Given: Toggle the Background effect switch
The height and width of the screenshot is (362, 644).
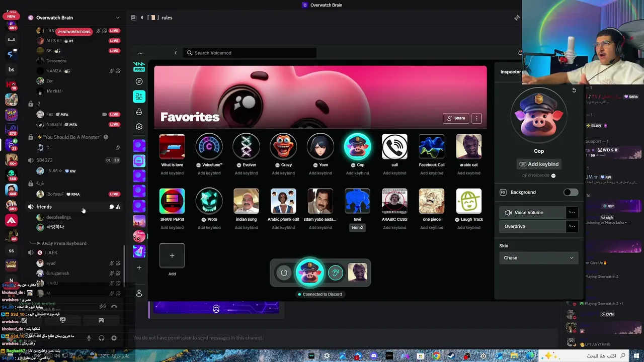Looking at the screenshot, I should click(571, 192).
